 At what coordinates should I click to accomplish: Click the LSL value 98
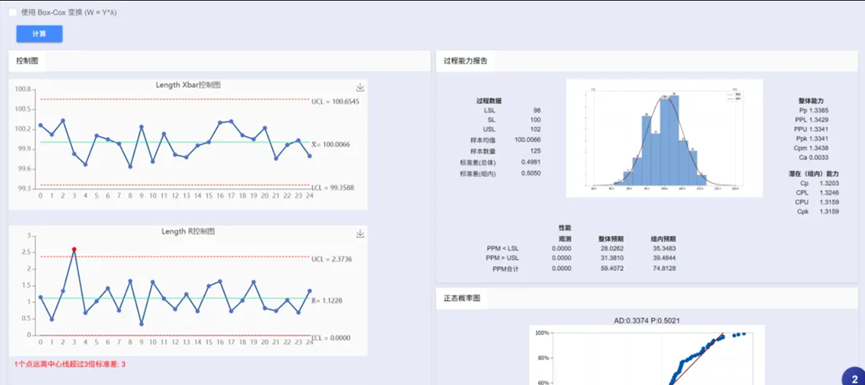(x=537, y=110)
